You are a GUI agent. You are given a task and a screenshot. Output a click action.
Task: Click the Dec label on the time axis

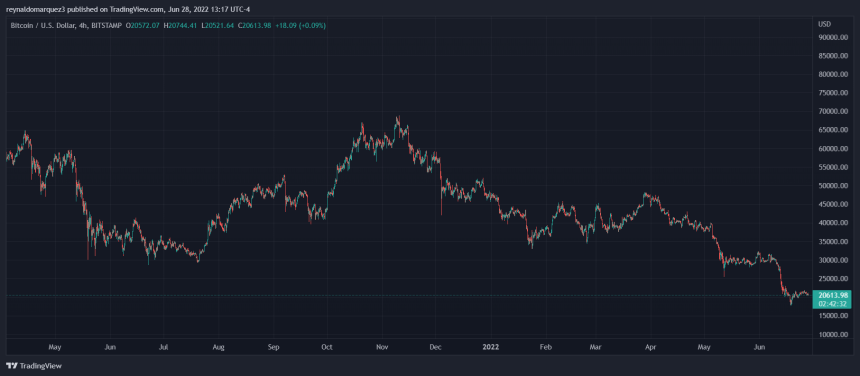point(436,347)
